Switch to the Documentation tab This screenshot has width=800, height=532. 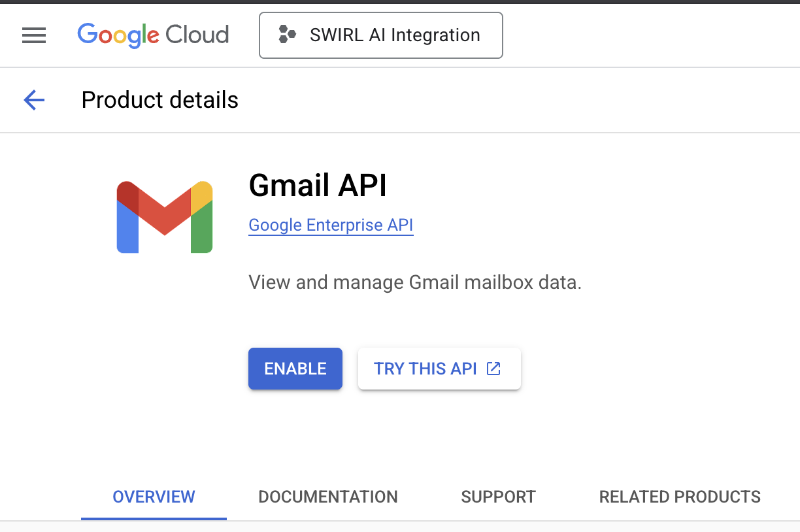[x=328, y=497]
